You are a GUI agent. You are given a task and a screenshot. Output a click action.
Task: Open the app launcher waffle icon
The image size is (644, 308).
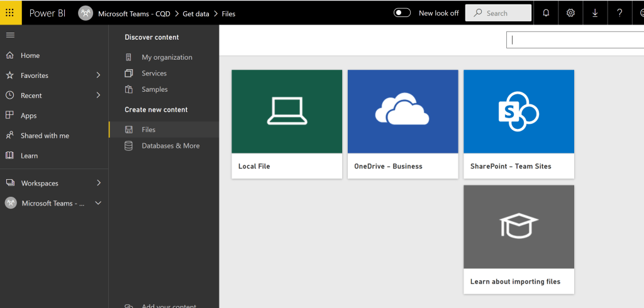coord(11,13)
